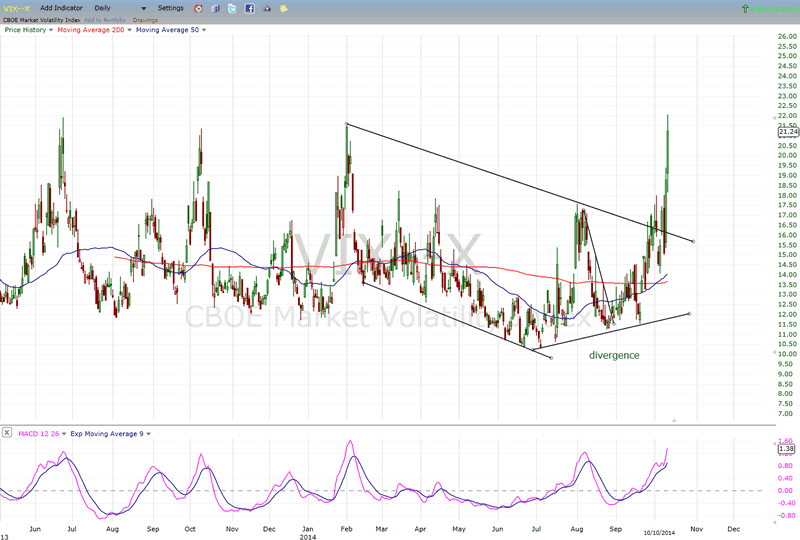Viewport: 800px width, 540px height.
Task: Open chart Settings
Action: click(x=170, y=8)
